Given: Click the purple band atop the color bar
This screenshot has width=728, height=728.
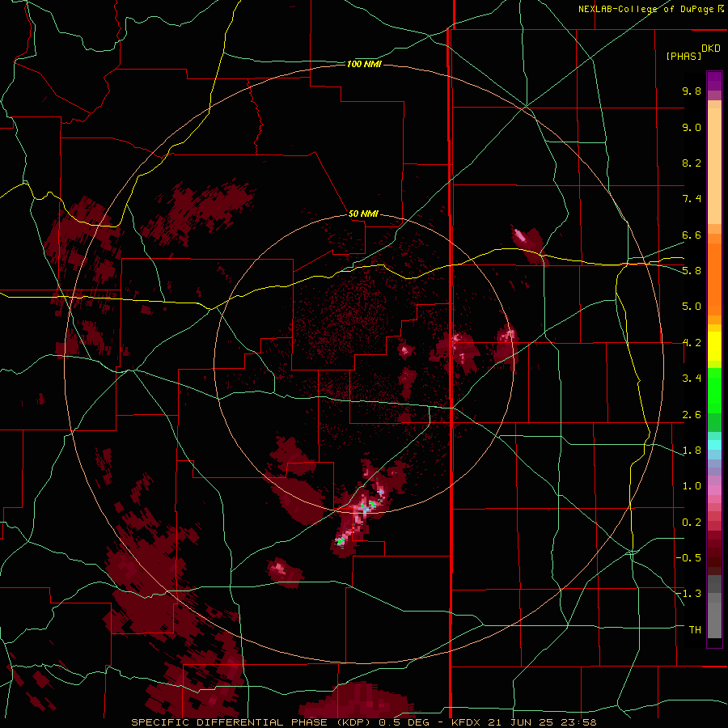Looking at the screenshot, I should [x=714, y=81].
